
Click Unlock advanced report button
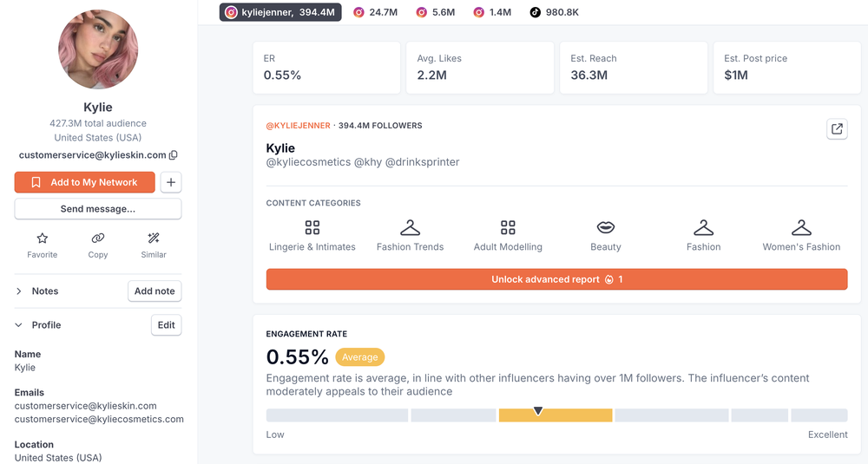click(x=557, y=279)
